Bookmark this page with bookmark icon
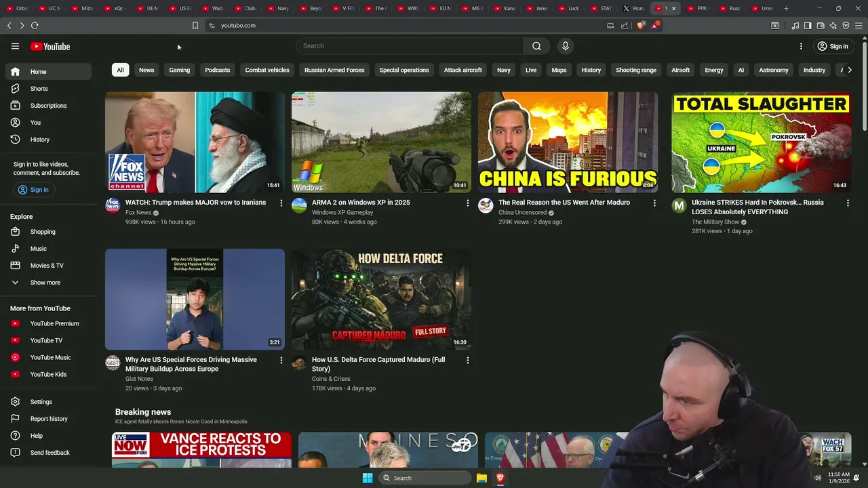 195,25
